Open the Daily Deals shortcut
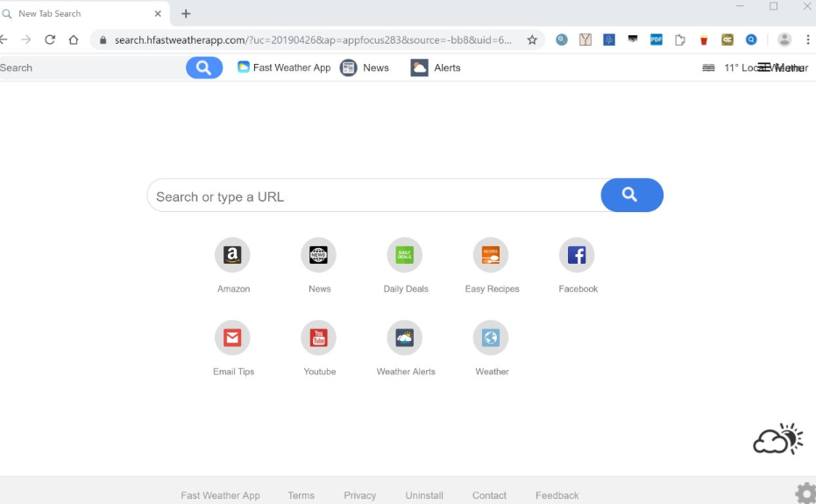The image size is (816, 504). click(x=404, y=255)
